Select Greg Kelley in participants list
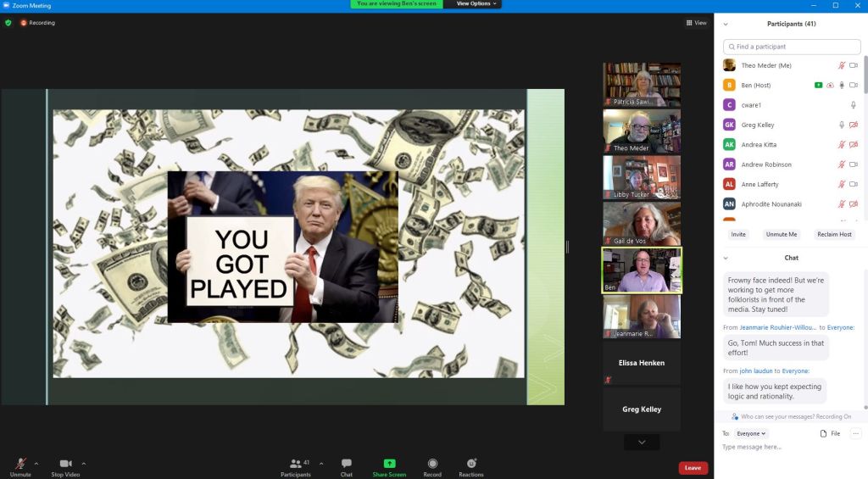This screenshot has width=868, height=479. (x=758, y=125)
